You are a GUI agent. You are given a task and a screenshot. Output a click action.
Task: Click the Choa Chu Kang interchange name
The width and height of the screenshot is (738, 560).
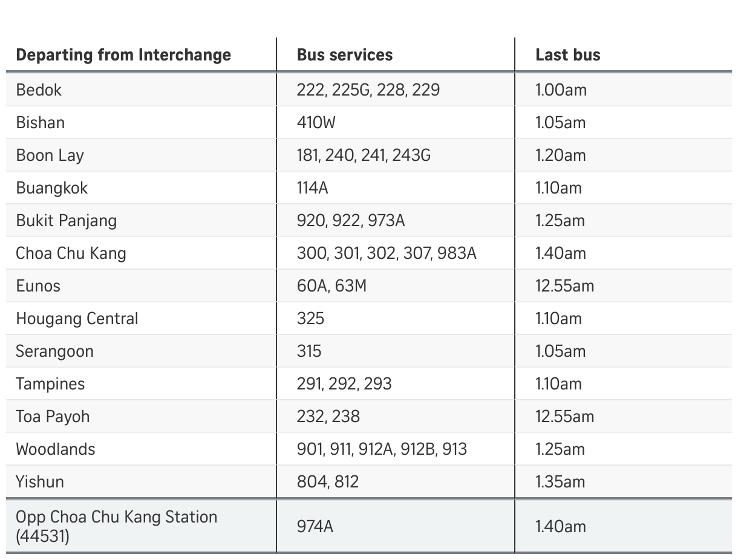tap(71, 253)
